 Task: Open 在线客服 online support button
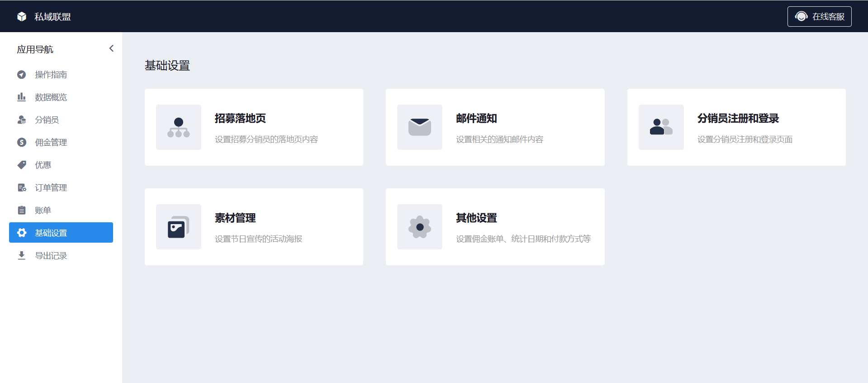tap(819, 16)
